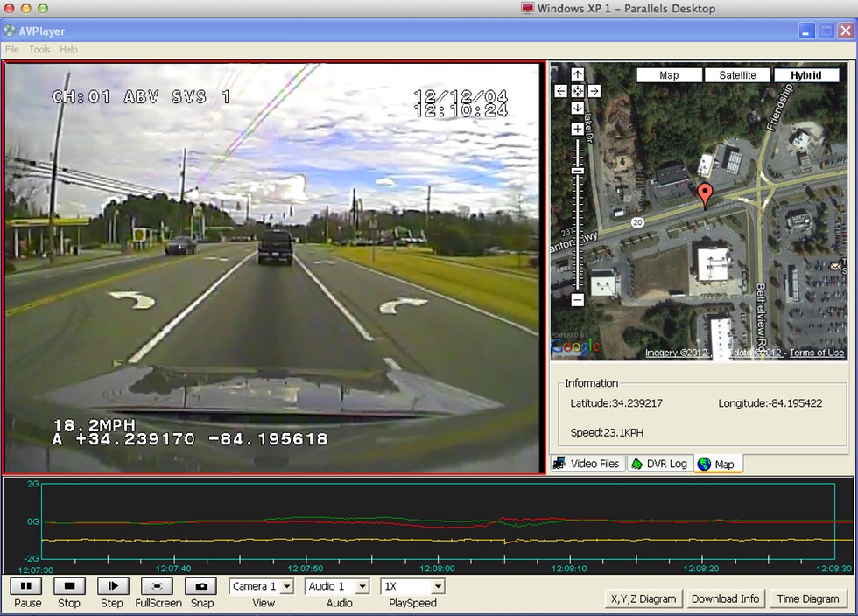
Task: Select plain Map view type
Action: (x=669, y=75)
